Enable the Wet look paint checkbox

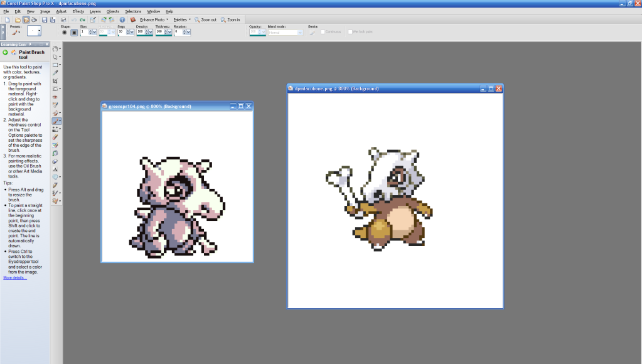point(350,31)
